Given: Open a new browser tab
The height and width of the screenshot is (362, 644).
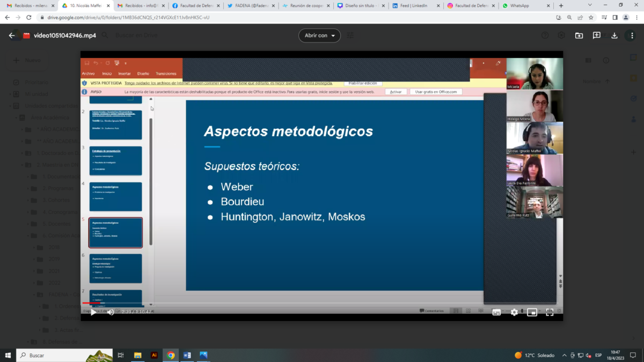Looking at the screenshot, I should 561,5.
